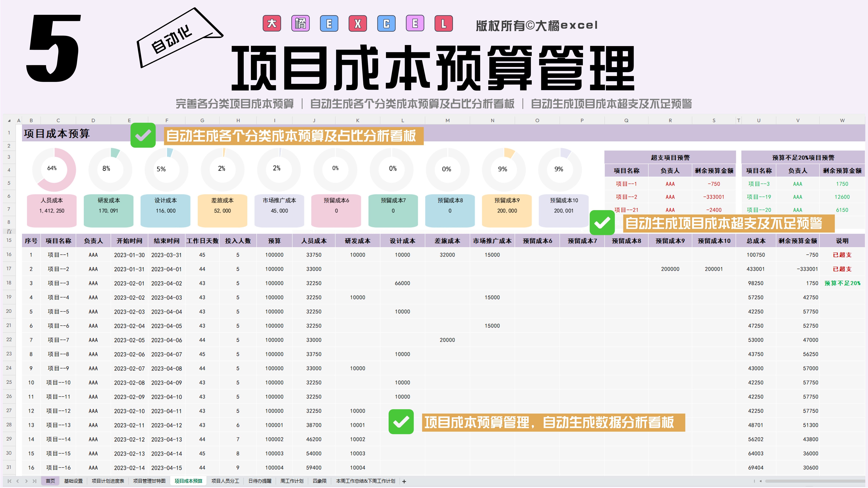
Task: Switch to 项目管理甘特图 sheet tab
Action: pos(149,481)
